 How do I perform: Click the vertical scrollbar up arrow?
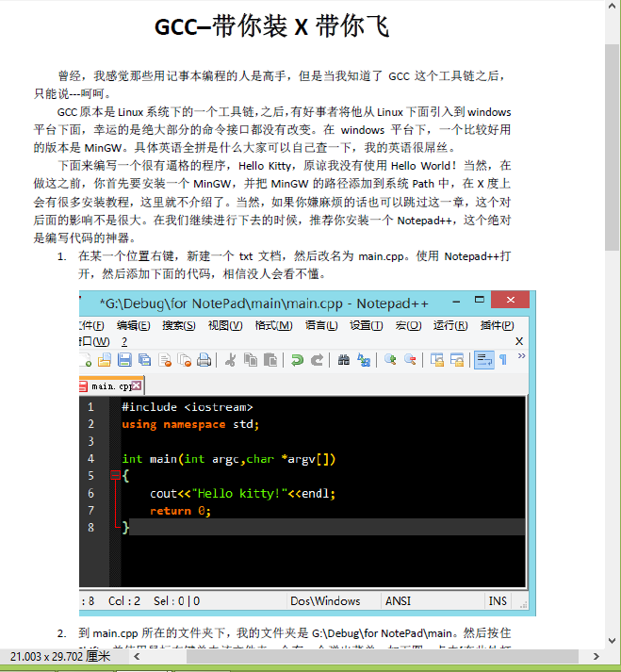click(x=612, y=6)
